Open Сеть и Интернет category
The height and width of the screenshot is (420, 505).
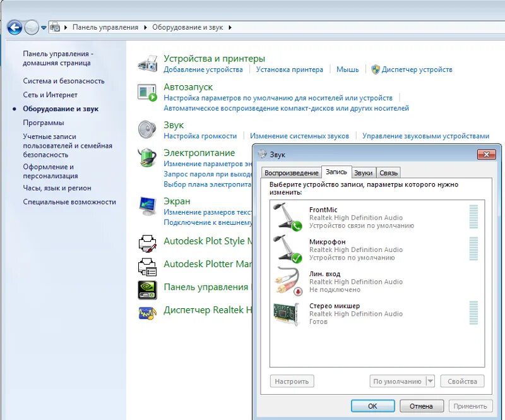click(x=50, y=95)
